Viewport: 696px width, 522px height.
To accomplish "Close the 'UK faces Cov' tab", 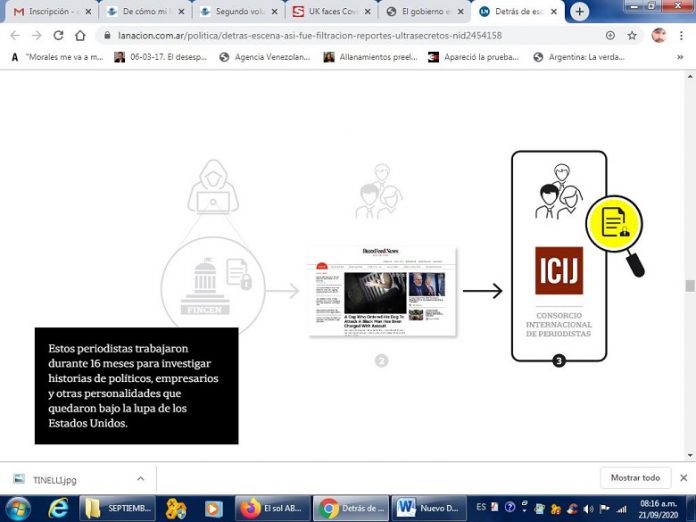I will 368,12.
